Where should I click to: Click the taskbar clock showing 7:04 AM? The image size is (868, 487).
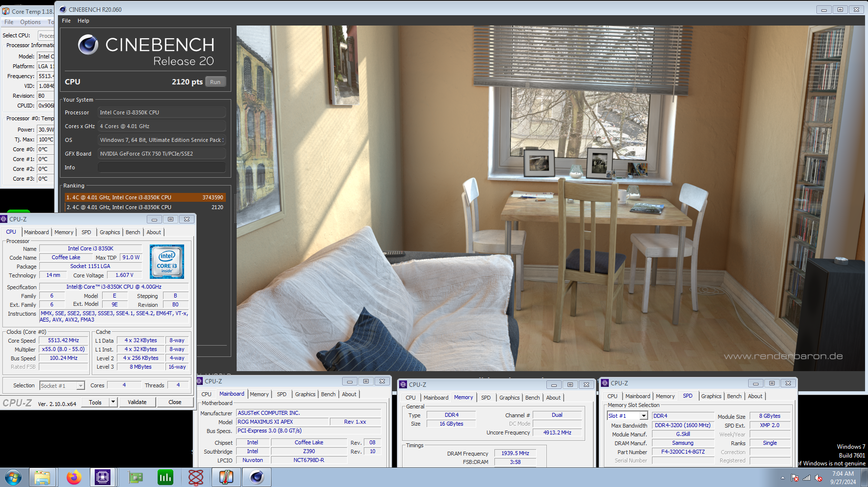(843, 478)
